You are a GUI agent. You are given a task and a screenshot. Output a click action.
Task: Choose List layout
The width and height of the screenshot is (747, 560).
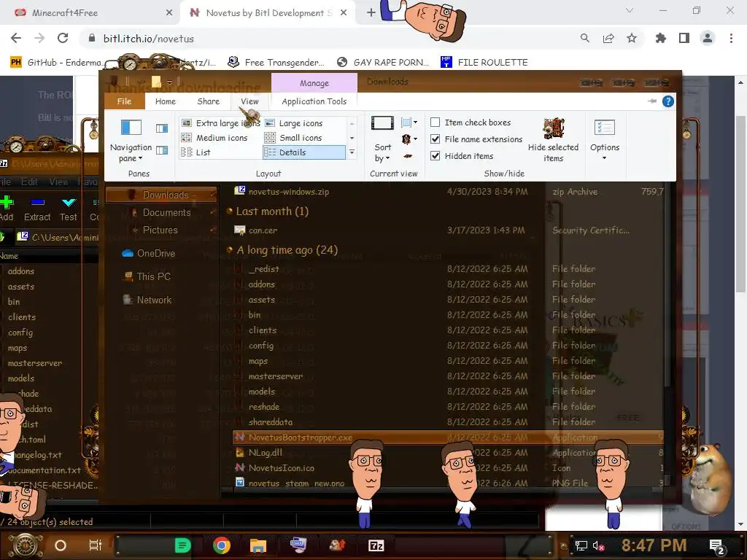(196, 152)
